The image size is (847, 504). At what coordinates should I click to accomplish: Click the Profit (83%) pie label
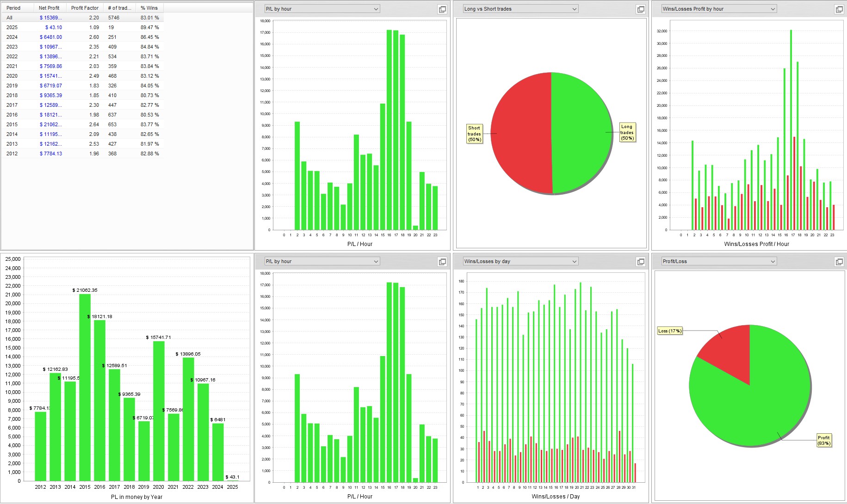824,440
